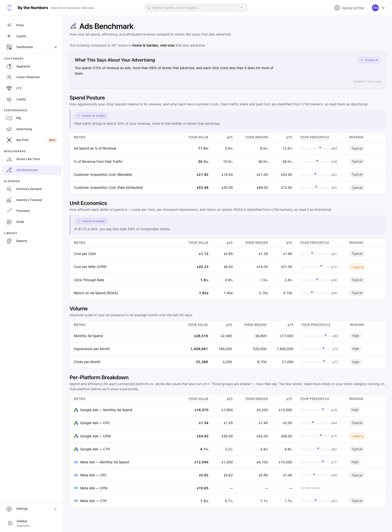Click the Monthly Ad Spend p83 percentile bar

tap(316, 336)
